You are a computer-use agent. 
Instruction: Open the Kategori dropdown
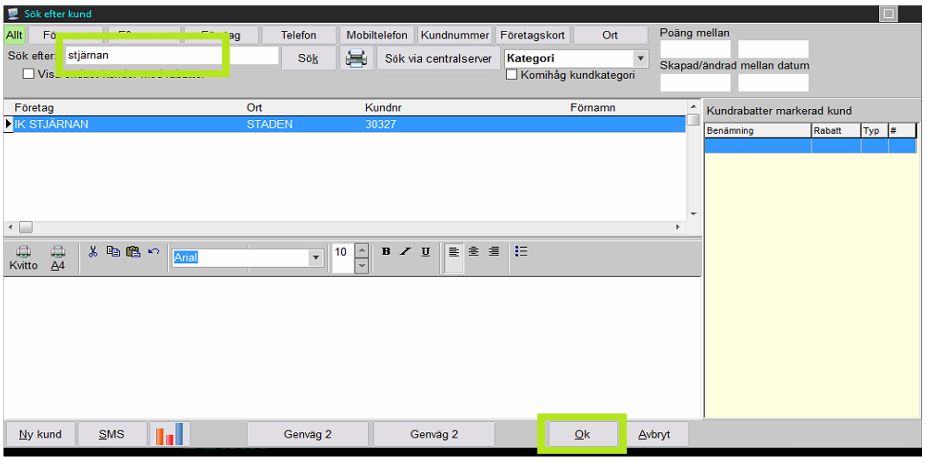641,58
